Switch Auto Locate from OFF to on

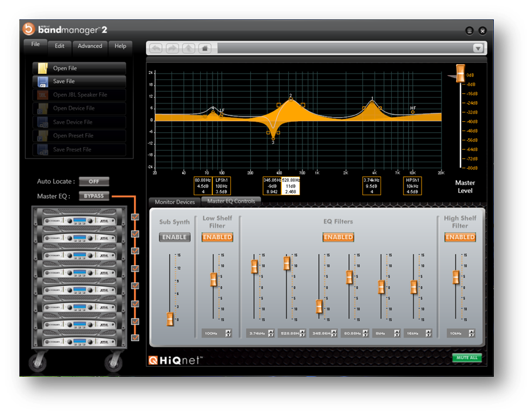coord(94,182)
